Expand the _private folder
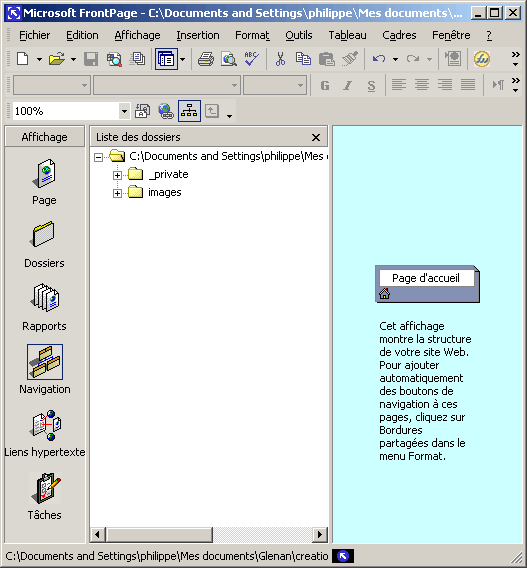This screenshot has height=568, width=527. coord(117,175)
